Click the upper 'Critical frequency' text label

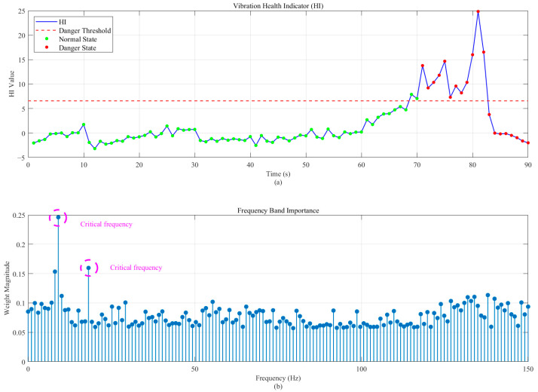(x=106, y=224)
